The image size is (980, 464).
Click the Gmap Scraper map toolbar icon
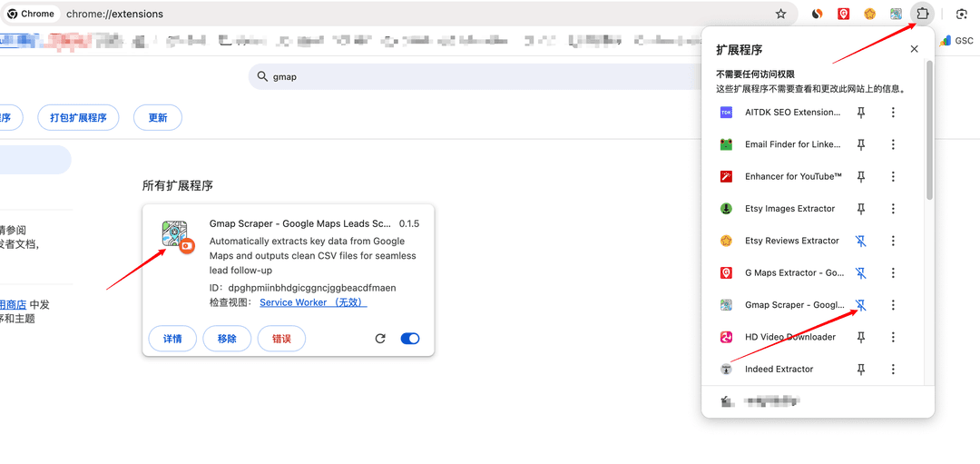click(896, 14)
